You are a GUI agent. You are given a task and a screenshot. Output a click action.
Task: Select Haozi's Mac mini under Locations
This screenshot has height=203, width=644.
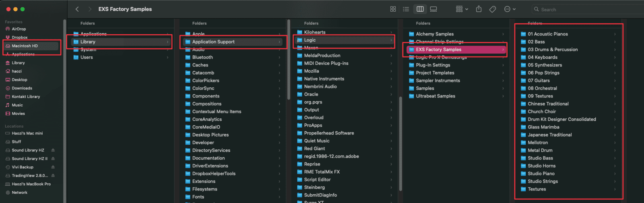(27, 133)
